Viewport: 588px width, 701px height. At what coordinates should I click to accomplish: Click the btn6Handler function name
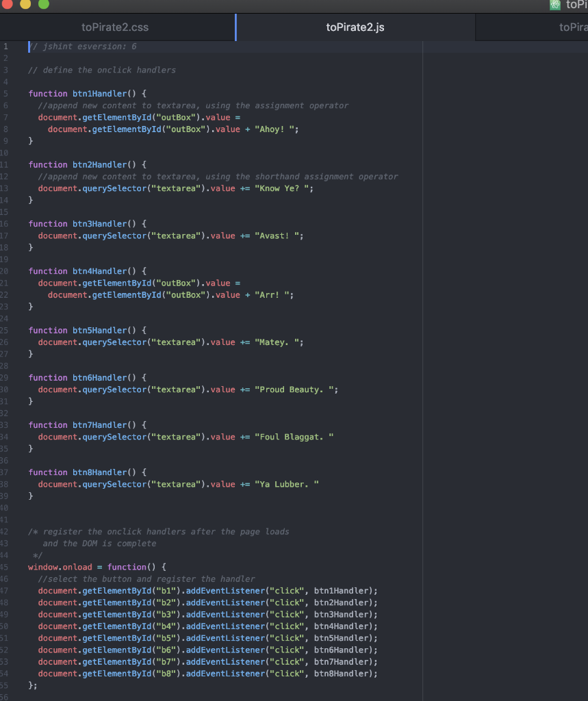[100, 378]
